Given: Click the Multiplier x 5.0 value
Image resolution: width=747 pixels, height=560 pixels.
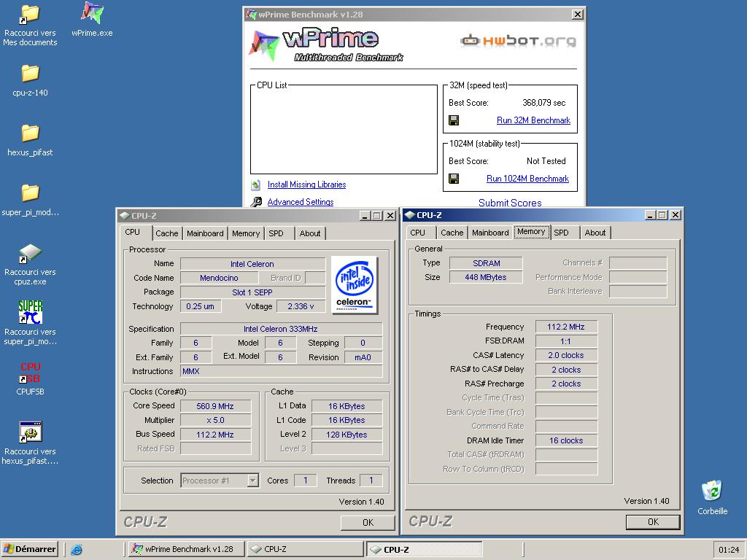Looking at the screenshot, I should coord(215,421).
